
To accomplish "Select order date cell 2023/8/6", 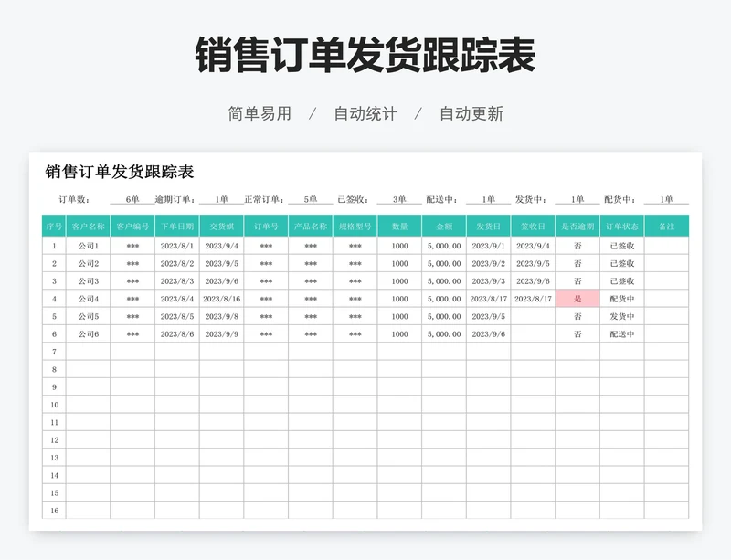I will click(177, 333).
